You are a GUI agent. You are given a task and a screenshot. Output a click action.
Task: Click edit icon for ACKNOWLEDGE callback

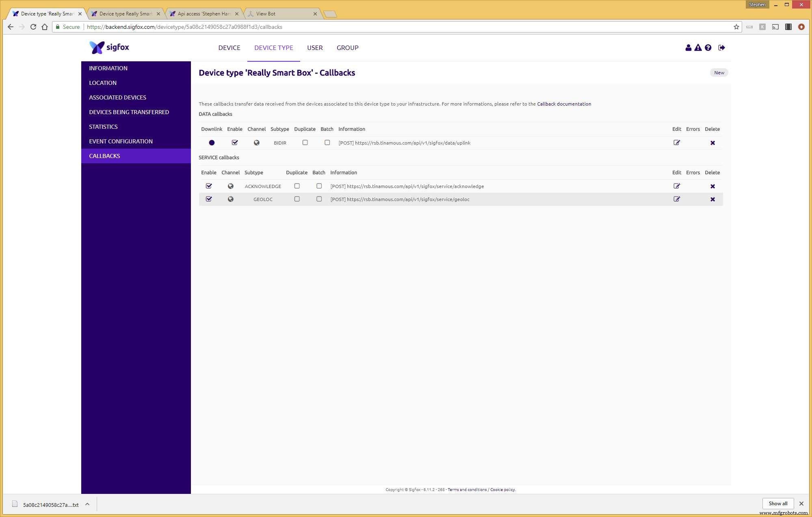676,186
